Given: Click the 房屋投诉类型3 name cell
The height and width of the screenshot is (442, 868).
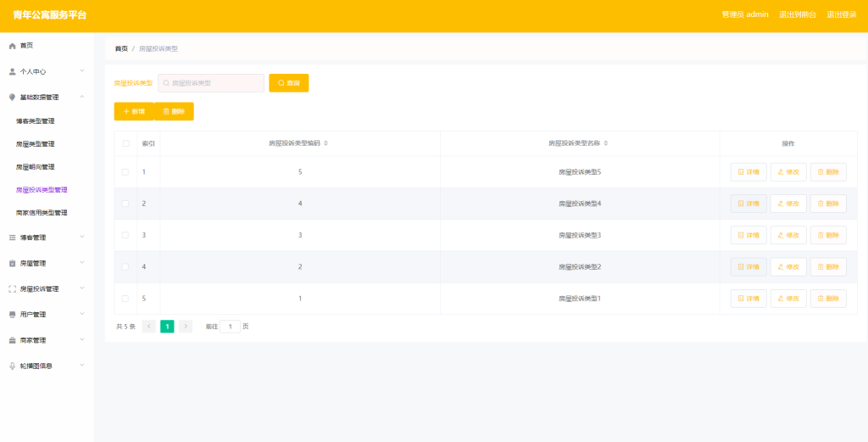Looking at the screenshot, I should pyautogui.click(x=580, y=235).
